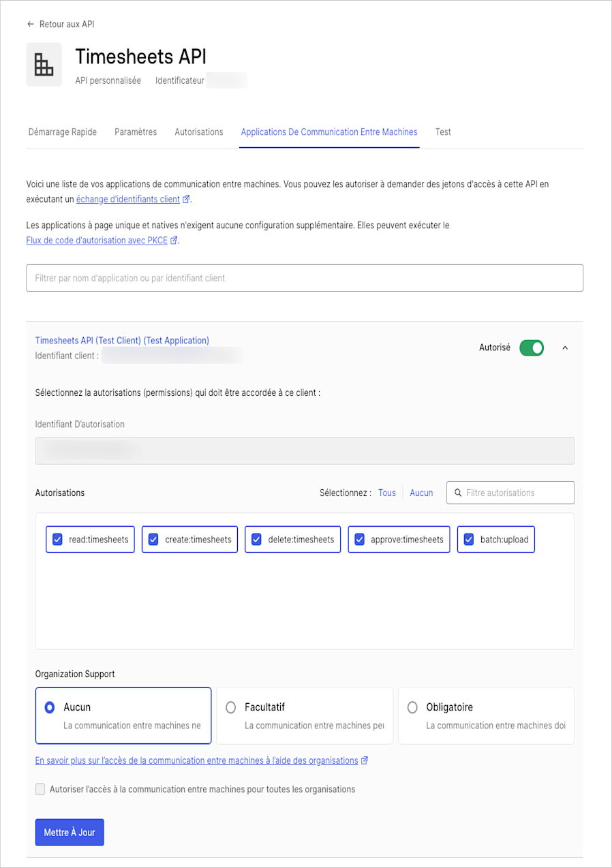This screenshot has height=868, width=612.
Task: Focus the application name filter field
Action: (305, 278)
